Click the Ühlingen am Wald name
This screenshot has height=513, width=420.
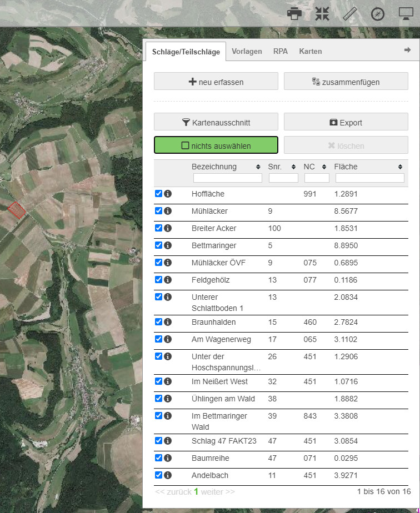[223, 399]
